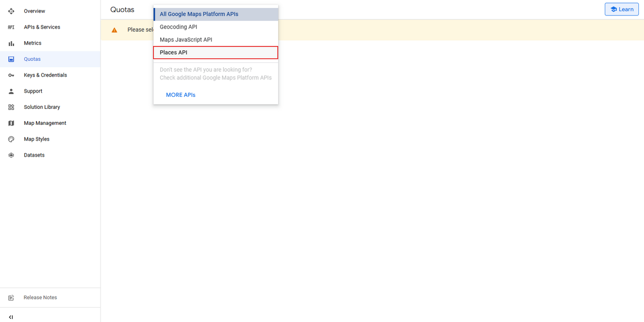Click the Overview icon in sidebar
644x322 pixels.
point(11,11)
